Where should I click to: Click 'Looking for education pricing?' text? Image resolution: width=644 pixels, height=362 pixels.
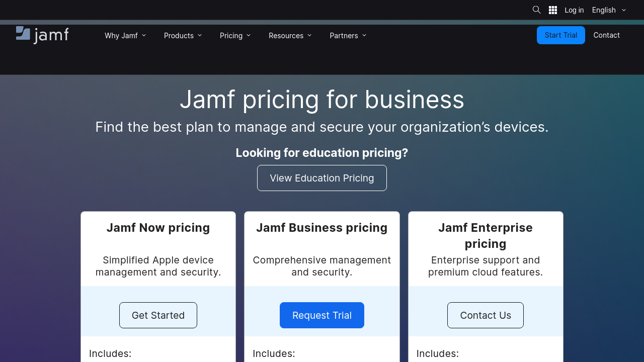pos(322,153)
